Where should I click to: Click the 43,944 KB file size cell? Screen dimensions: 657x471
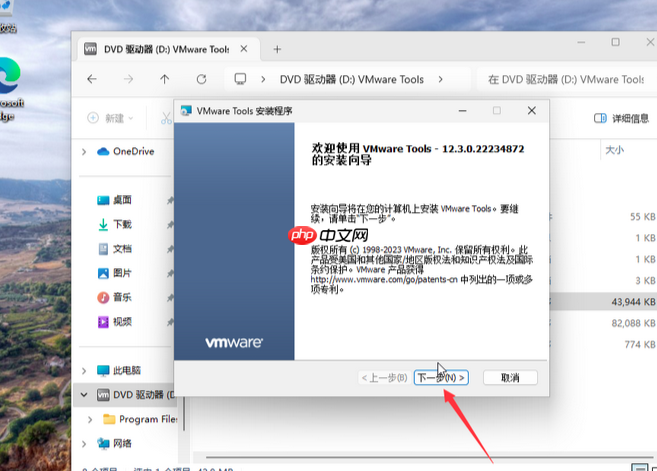click(x=633, y=302)
